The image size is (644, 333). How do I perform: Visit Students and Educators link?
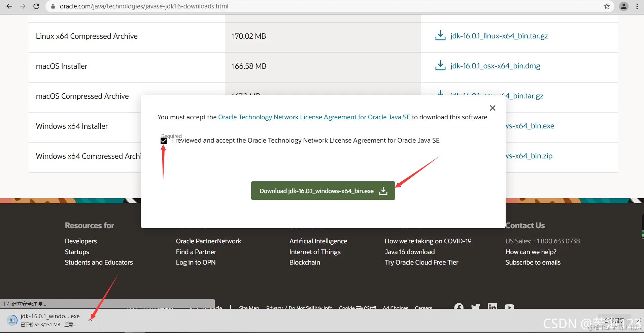(99, 262)
